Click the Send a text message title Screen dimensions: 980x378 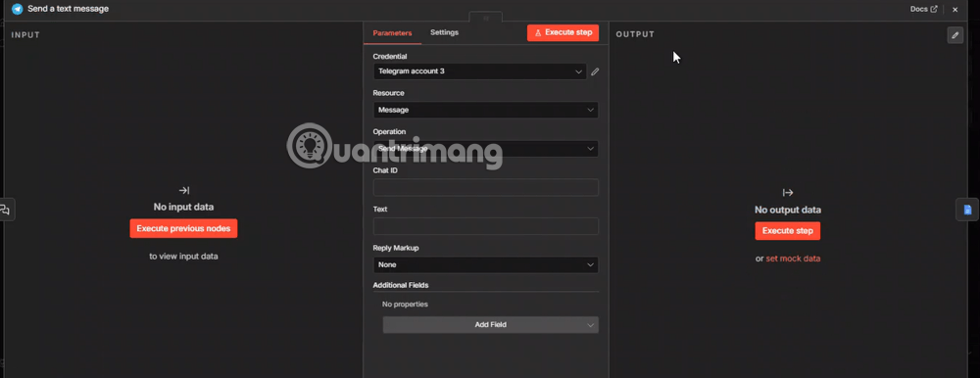69,10
